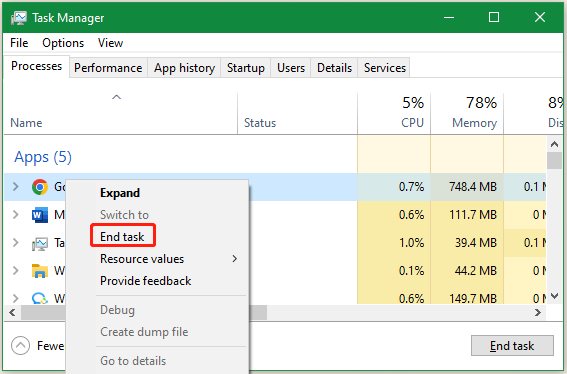Collapse with the Fewer details circle arrow icon
This screenshot has width=567, height=374.
21,346
